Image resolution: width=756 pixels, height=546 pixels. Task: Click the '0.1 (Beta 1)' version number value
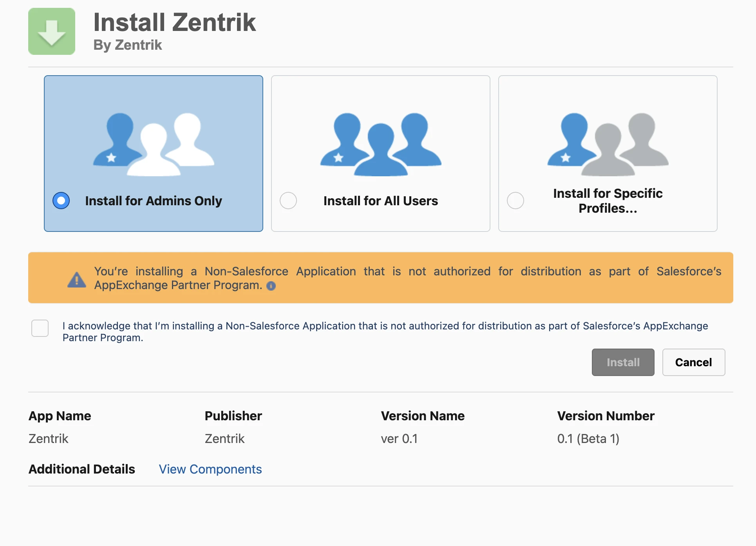click(588, 439)
